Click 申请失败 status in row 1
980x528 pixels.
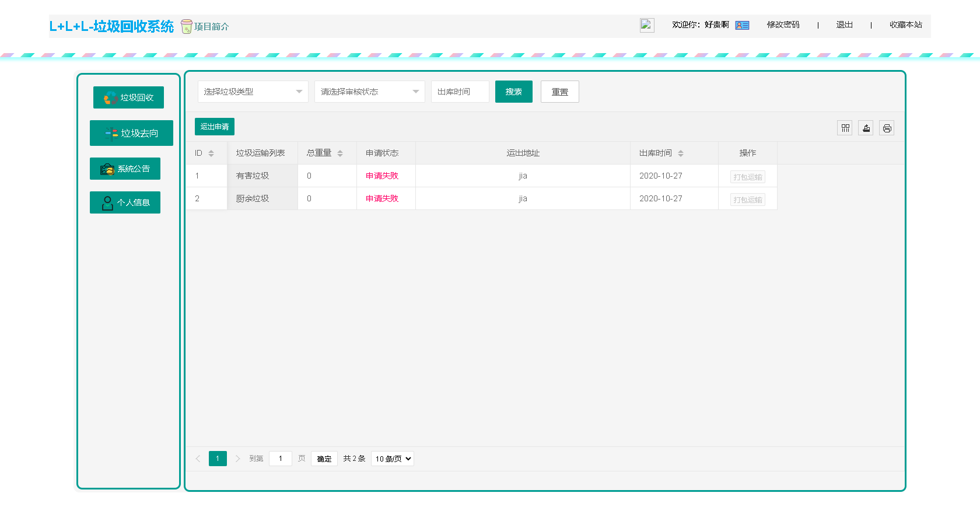pyautogui.click(x=382, y=176)
